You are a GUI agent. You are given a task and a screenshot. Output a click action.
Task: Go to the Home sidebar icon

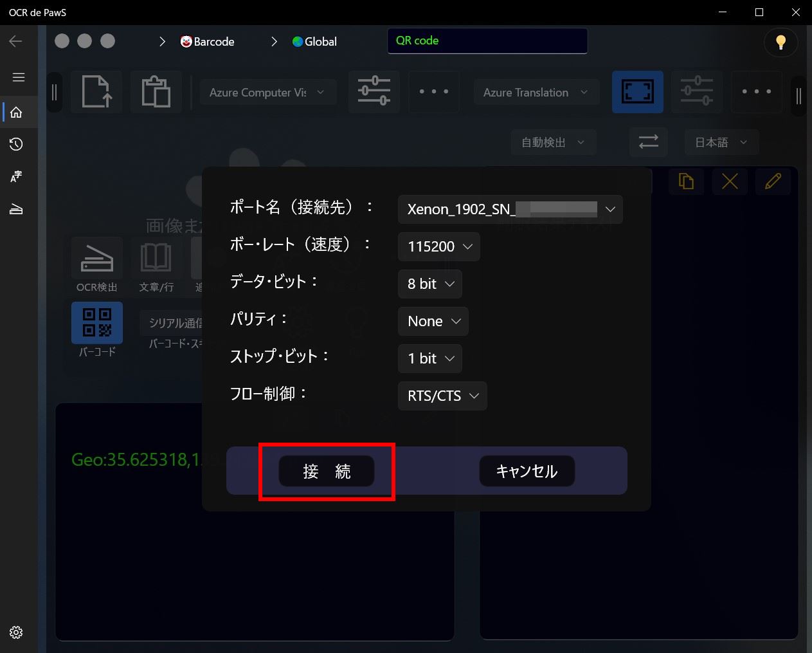point(17,112)
